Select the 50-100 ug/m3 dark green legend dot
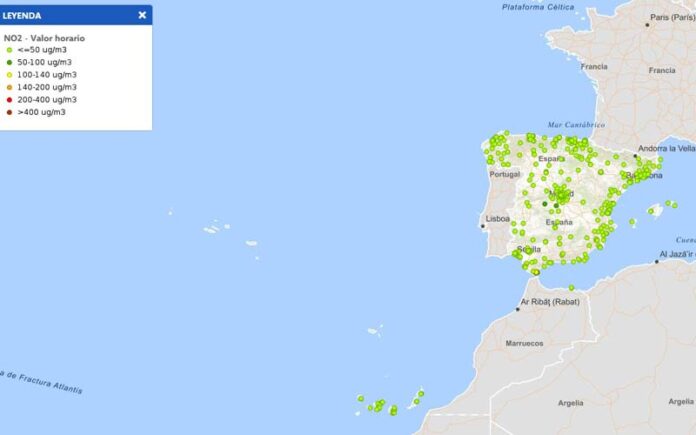The height and width of the screenshot is (435, 696). pos(9,62)
